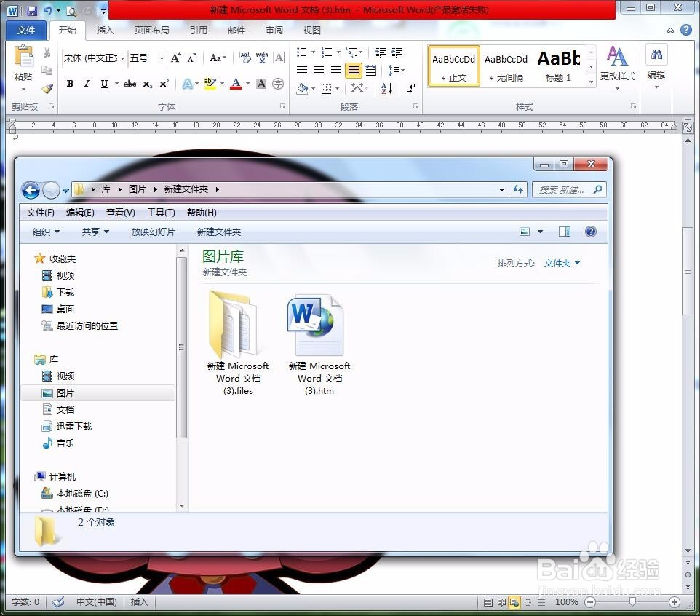This screenshot has width=700, height=616.
Task: Click the Back arrow in Explorer
Action: pyautogui.click(x=31, y=190)
